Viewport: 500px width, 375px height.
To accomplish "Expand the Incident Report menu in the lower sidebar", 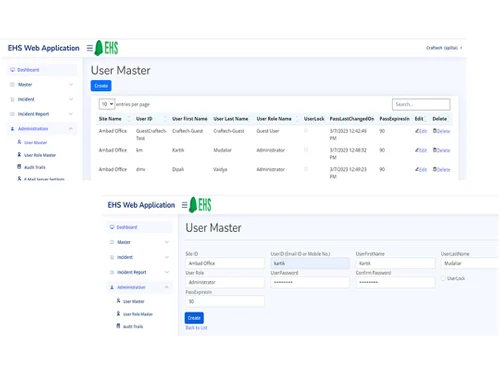I will 140,272.
